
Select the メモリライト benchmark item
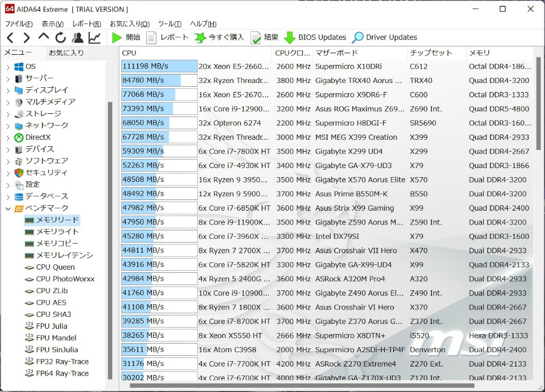click(57, 231)
